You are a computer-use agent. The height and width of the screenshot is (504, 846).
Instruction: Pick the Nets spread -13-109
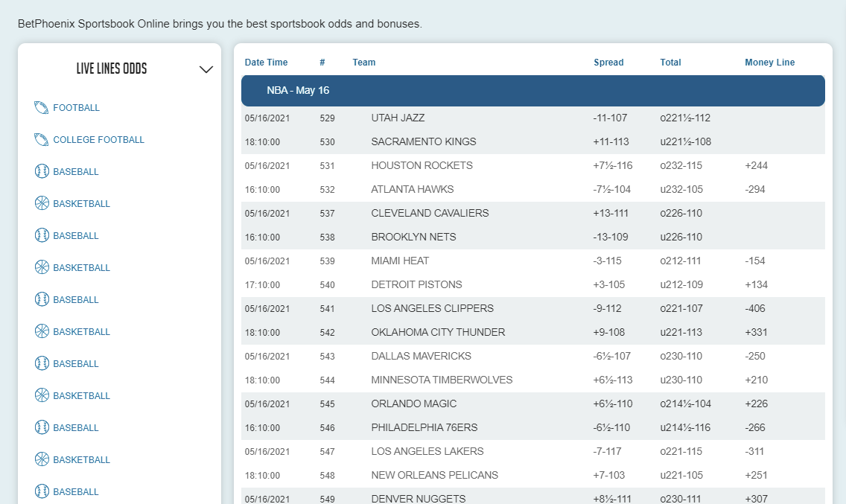(x=610, y=237)
